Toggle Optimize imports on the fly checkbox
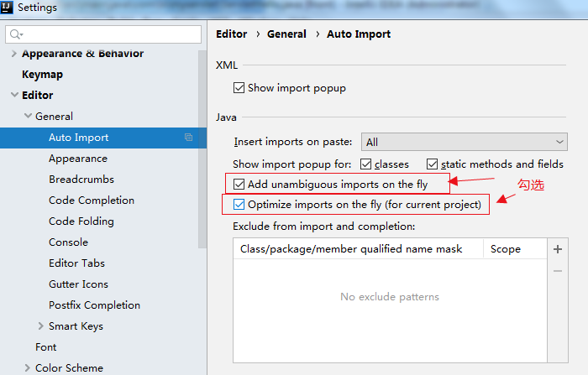588x375 pixels. pos(239,205)
